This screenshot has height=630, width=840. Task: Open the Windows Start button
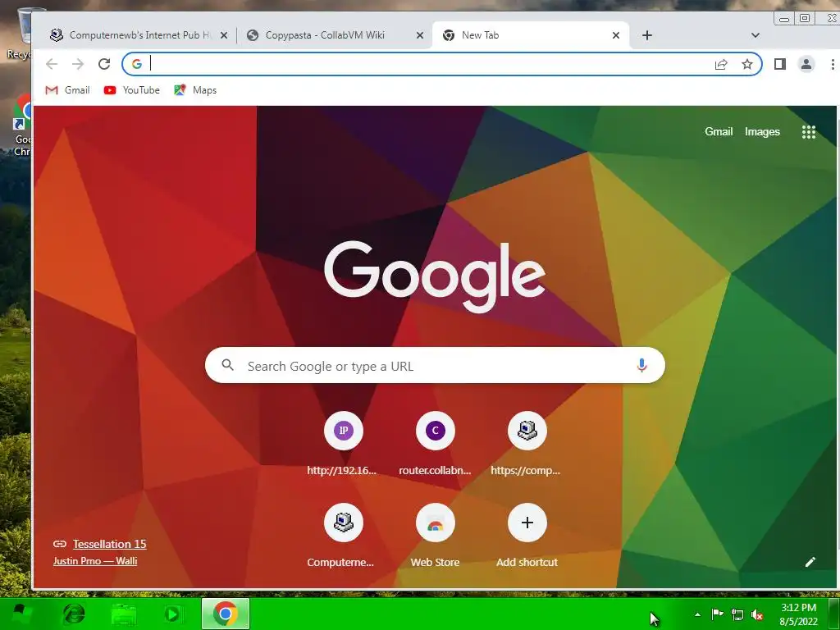tap(21, 614)
